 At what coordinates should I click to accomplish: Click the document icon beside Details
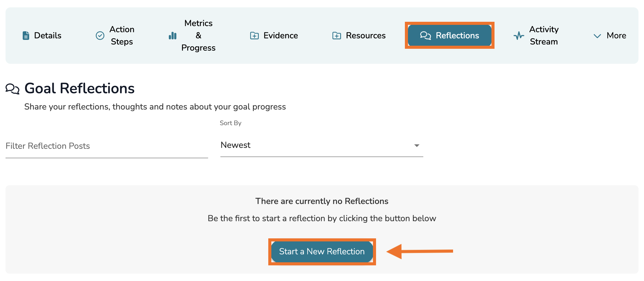point(26,36)
